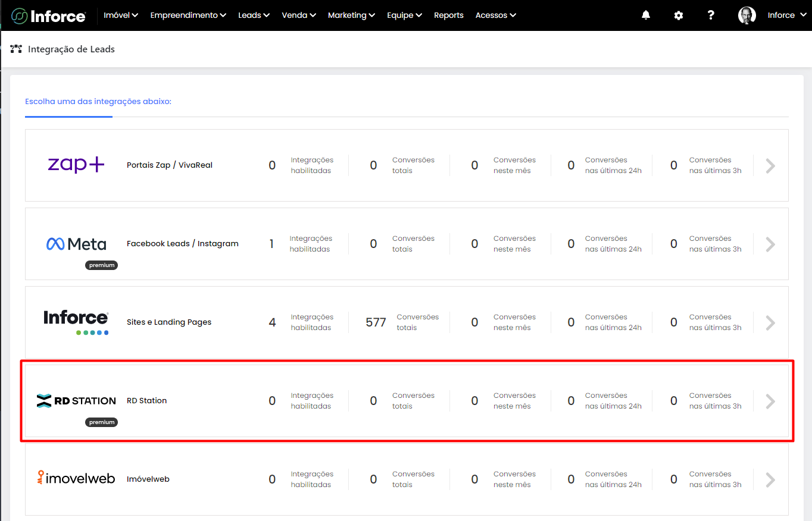
Task: Open settings via the gear icon
Action: pyautogui.click(x=679, y=15)
